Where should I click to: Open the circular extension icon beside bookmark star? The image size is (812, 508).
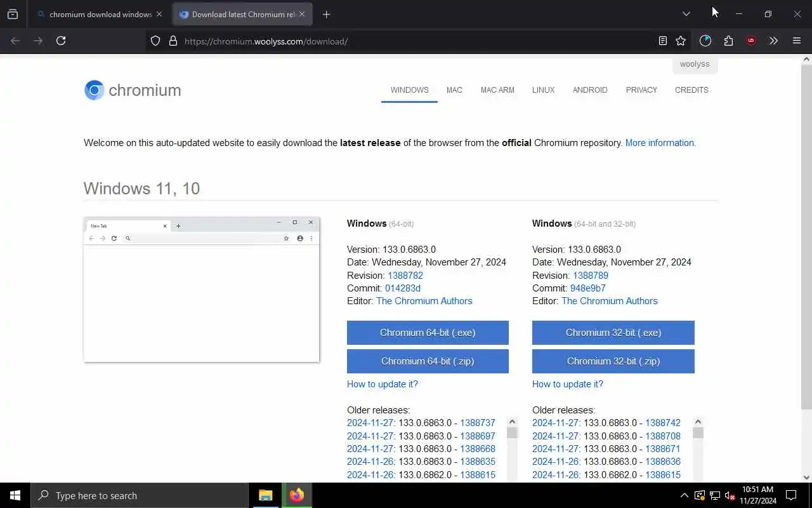coord(705,41)
